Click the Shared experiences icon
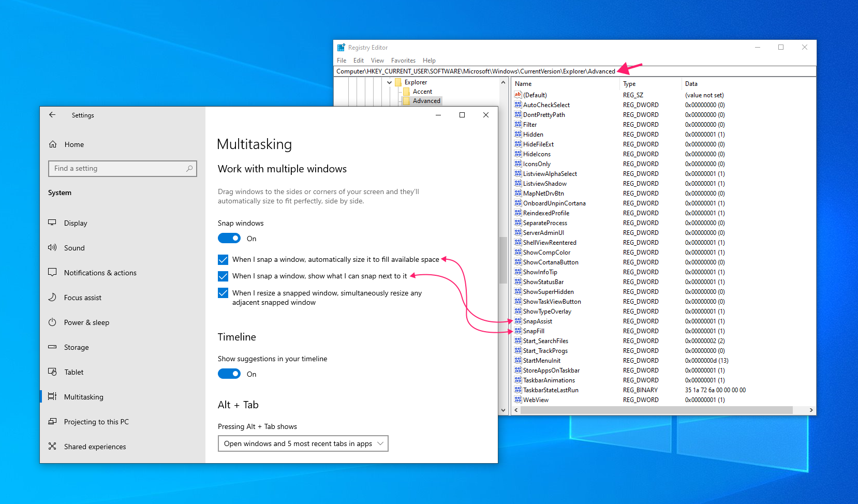Image resolution: width=858 pixels, height=504 pixels. [52, 446]
